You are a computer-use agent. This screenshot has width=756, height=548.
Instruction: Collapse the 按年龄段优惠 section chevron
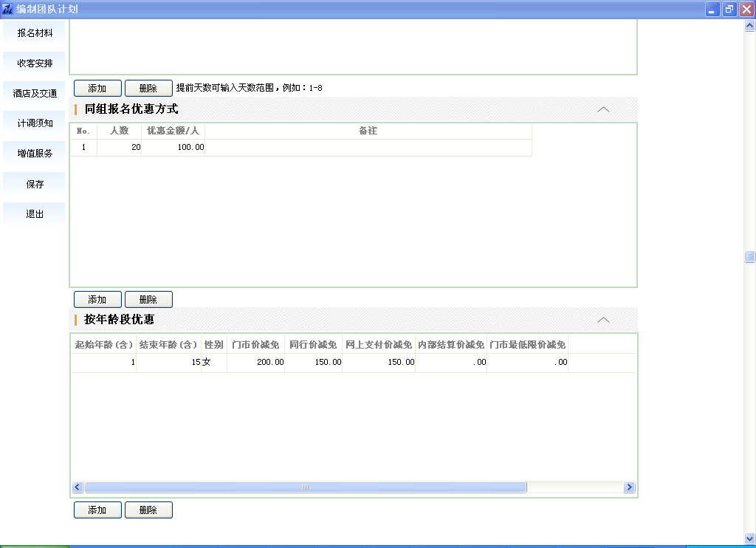pos(603,320)
